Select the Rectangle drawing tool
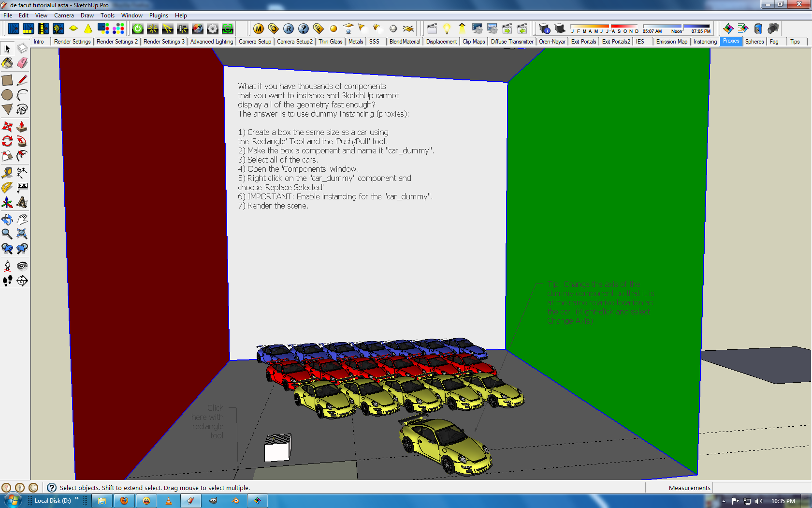The width and height of the screenshot is (812, 508). [7, 80]
